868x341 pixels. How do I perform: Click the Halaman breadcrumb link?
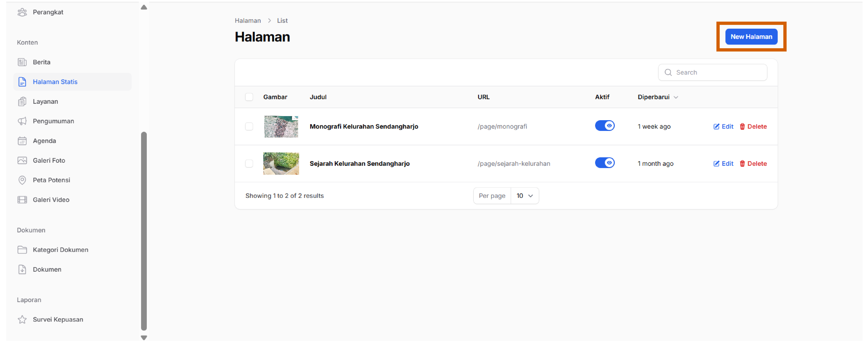(248, 21)
